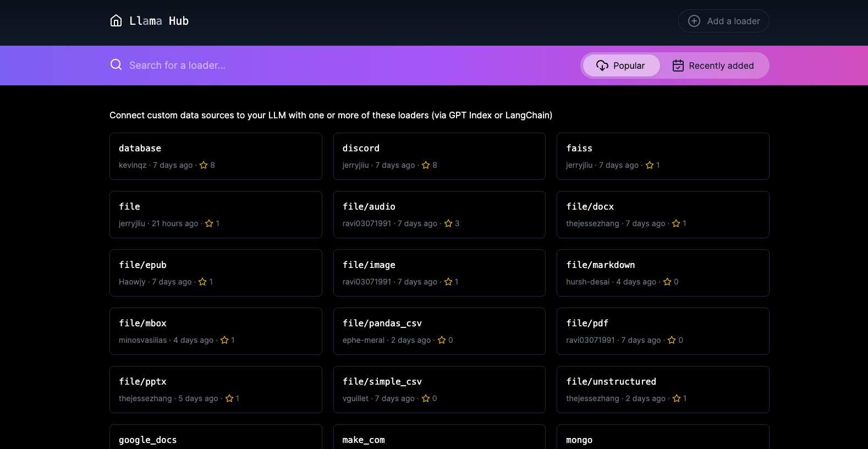Open the database loader title
The width and height of the screenshot is (868, 449).
(x=140, y=148)
